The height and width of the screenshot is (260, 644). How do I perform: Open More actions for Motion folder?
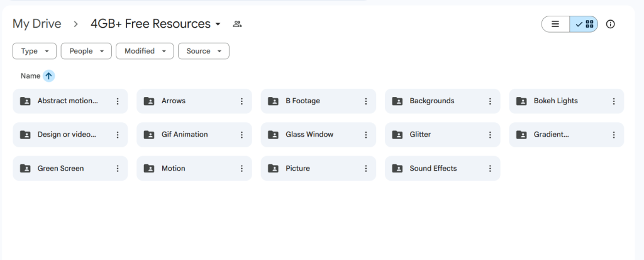pyautogui.click(x=242, y=169)
